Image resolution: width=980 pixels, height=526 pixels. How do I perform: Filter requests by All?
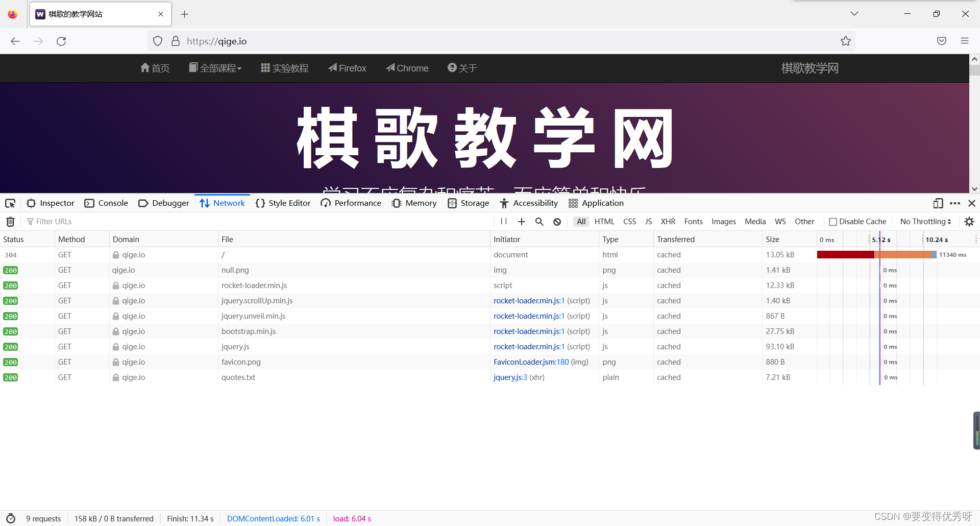[x=581, y=222]
